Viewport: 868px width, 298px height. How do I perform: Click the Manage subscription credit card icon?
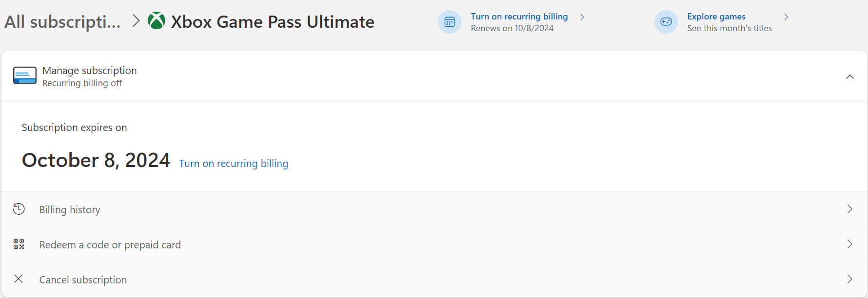click(25, 76)
